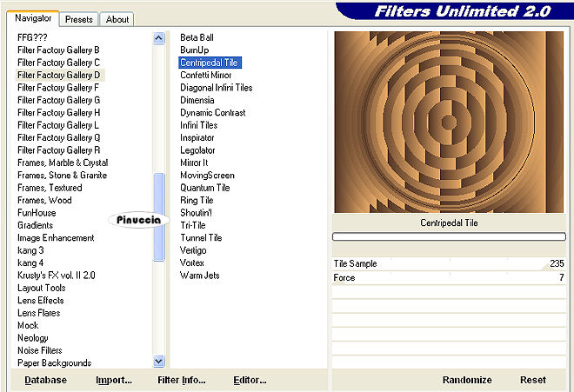Select Filter Factory Gallery B
Image resolution: width=574 pixels, height=392 pixels.
coord(58,50)
